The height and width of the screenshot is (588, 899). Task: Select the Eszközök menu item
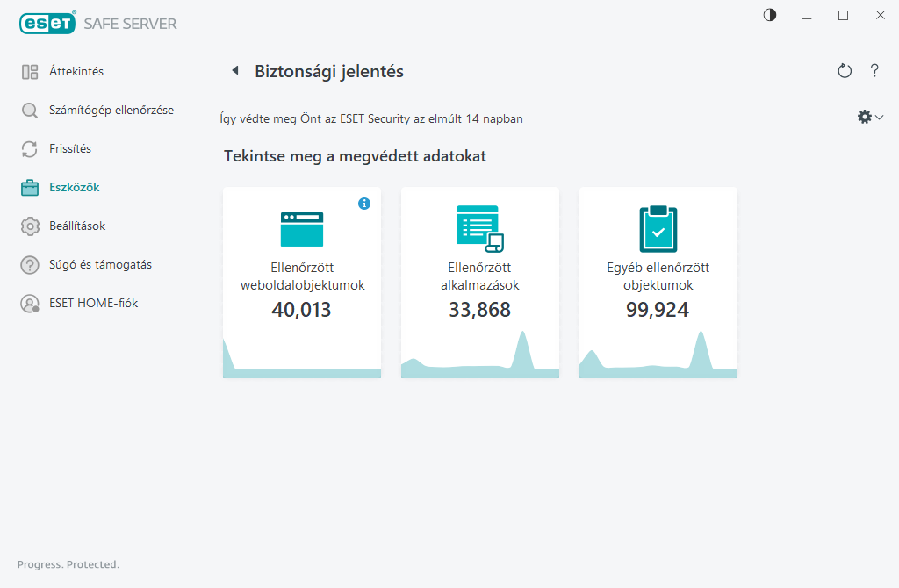pyautogui.click(x=75, y=188)
